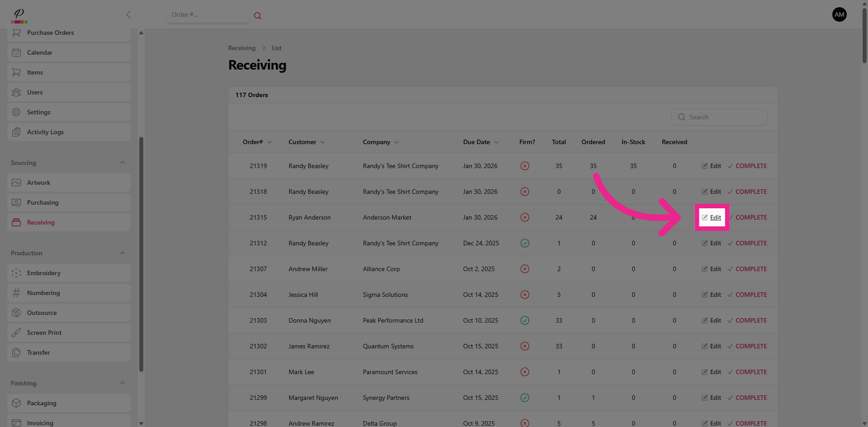Click the Numbering hash icon
868x427 pixels.
point(16,293)
